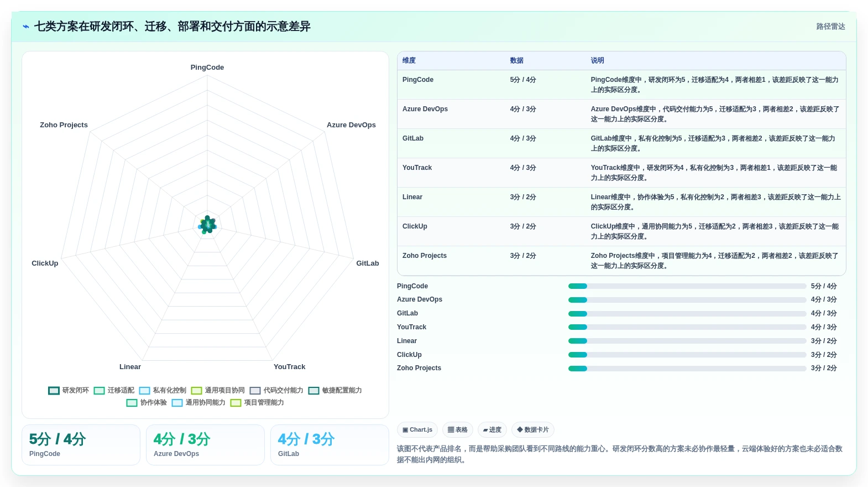Viewport: 868px width, 487px height.
Task: Click the 维度 column header
Action: [409, 60]
